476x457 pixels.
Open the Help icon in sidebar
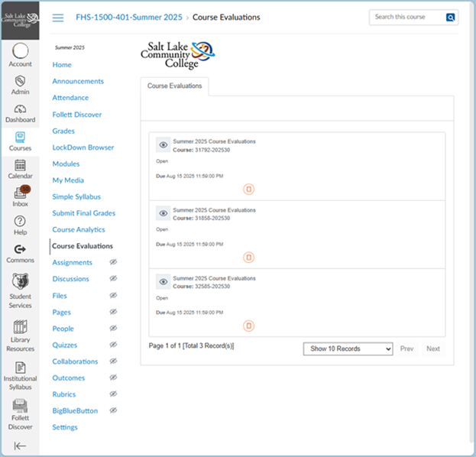tap(20, 225)
